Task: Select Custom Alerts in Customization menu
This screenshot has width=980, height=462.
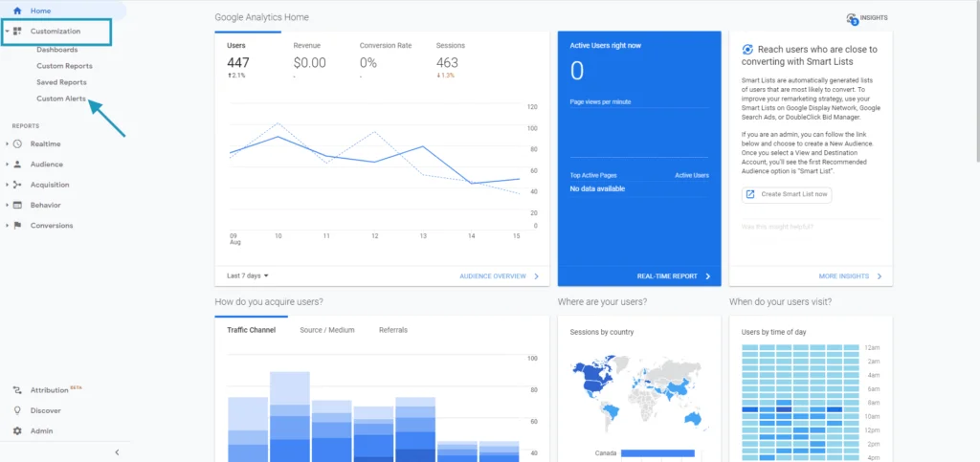Action: [x=61, y=99]
